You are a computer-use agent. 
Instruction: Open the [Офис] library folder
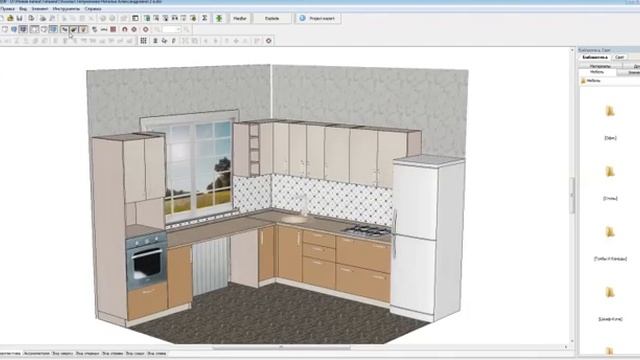click(x=610, y=111)
